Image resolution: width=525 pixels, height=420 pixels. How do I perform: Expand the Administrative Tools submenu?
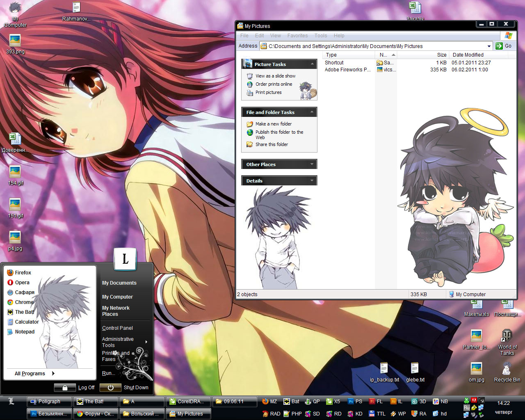(125, 342)
